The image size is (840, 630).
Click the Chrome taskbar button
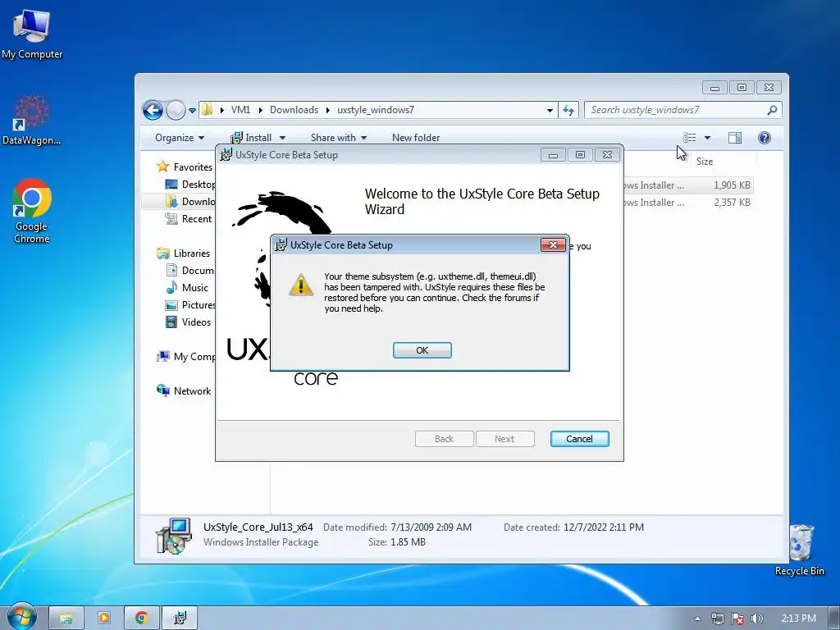coord(141,619)
